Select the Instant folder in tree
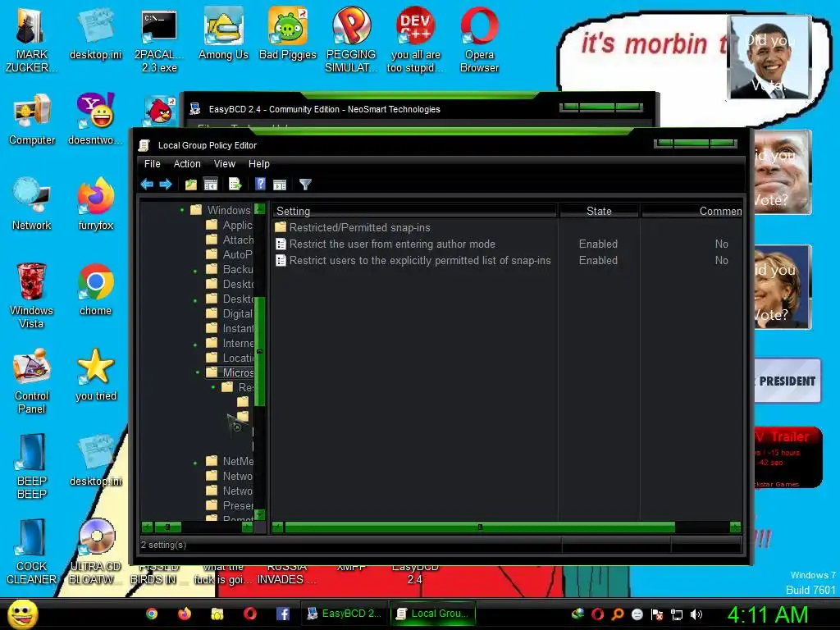This screenshot has width=840, height=630. [x=230, y=328]
